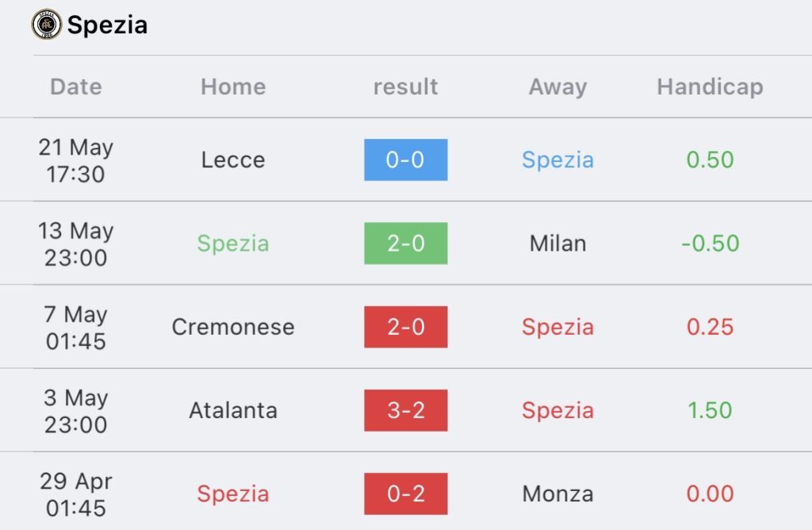The height and width of the screenshot is (530, 812).
Task: Select Cremonese home team
Action: [x=233, y=327]
